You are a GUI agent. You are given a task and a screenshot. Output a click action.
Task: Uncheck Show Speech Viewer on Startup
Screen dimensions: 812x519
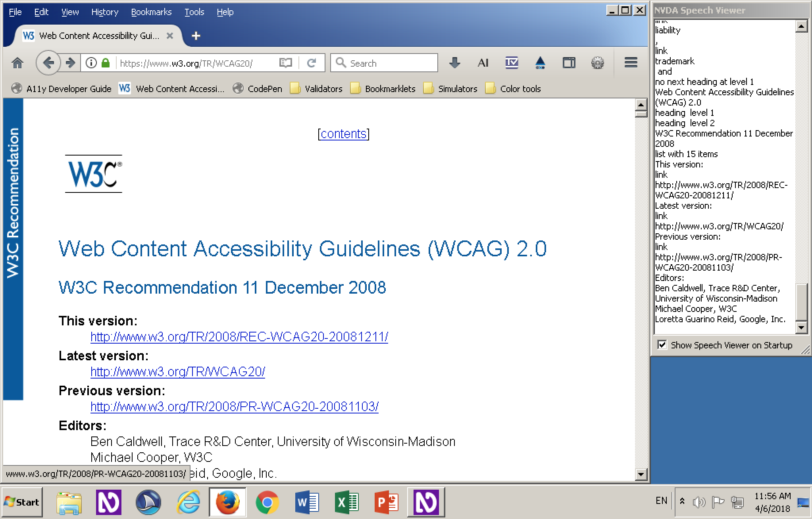click(662, 345)
